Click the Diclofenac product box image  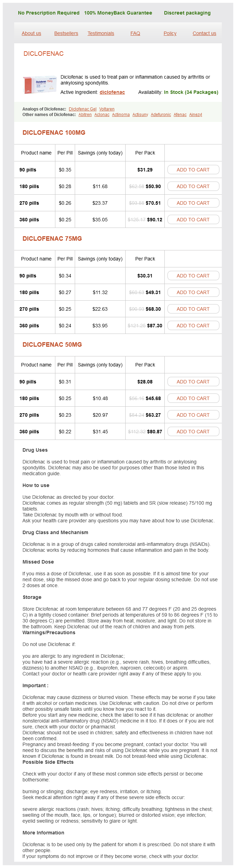[40, 85]
